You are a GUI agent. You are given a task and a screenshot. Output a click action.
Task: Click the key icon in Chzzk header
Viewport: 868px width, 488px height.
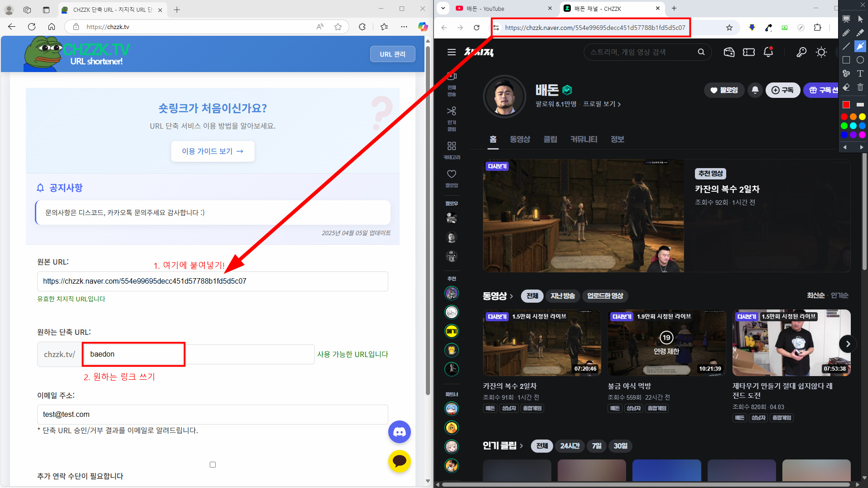coord(801,52)
